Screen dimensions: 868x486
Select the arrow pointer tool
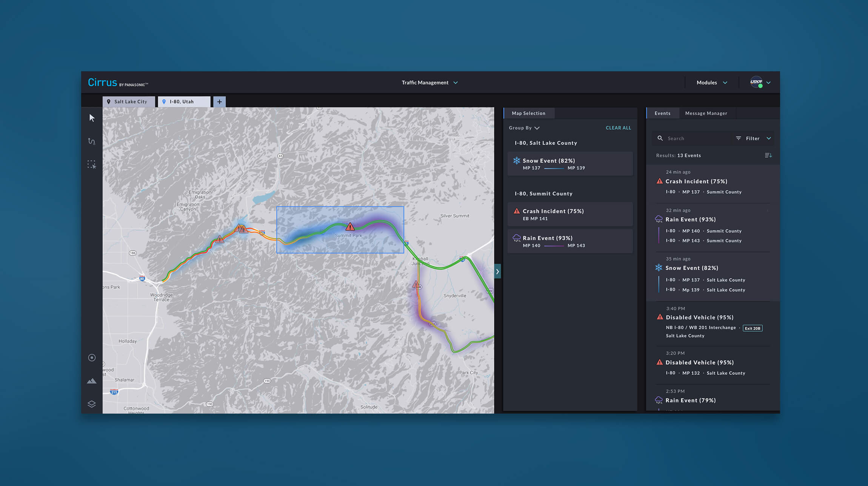coord(92,118)
